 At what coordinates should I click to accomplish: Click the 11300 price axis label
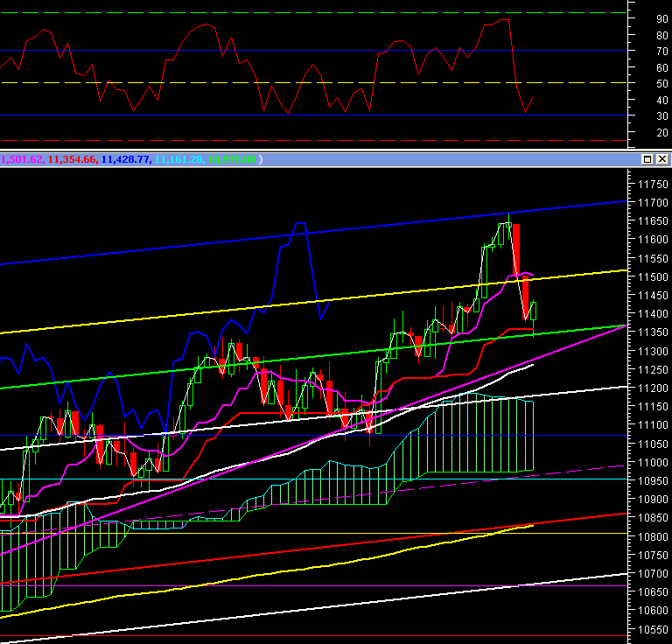pos(653,352)
